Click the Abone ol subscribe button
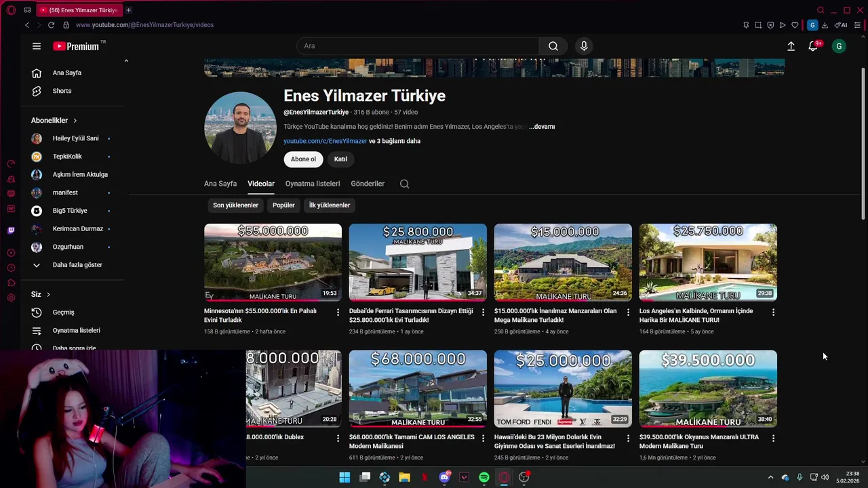This screenshot has width=868, height=488. [x=303, y=159]
